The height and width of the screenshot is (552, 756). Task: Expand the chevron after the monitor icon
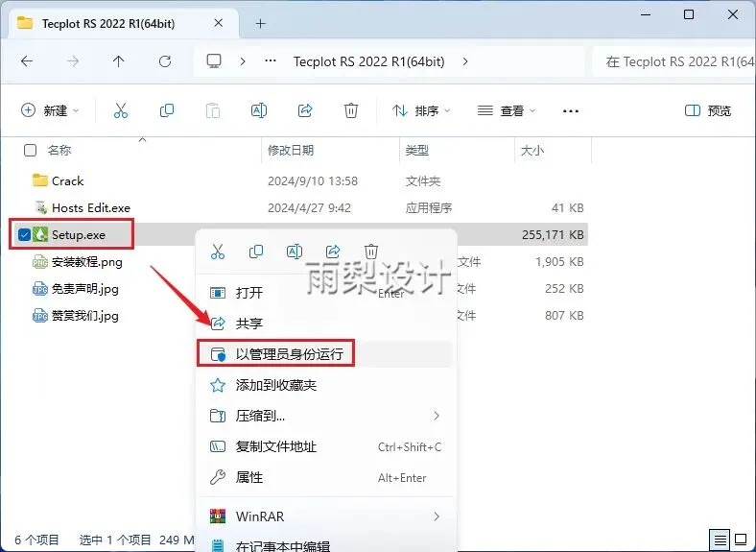(x=243, y=61)
